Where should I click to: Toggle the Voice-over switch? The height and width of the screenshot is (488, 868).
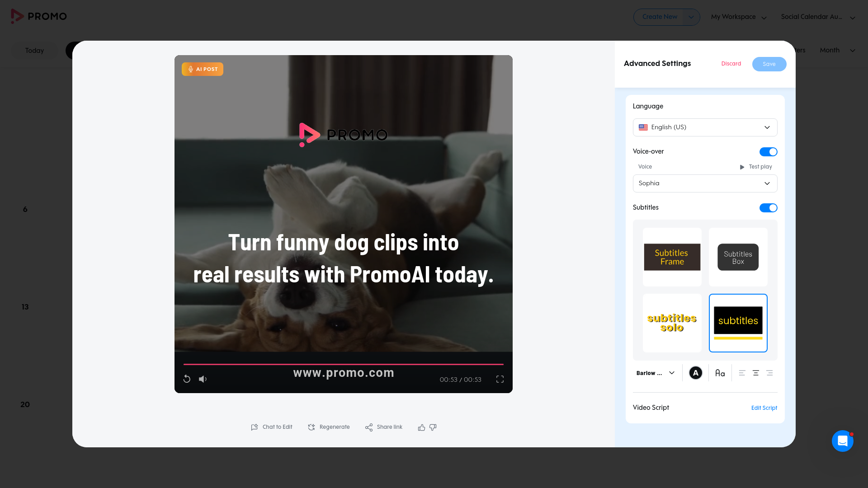tap(768, 152)
